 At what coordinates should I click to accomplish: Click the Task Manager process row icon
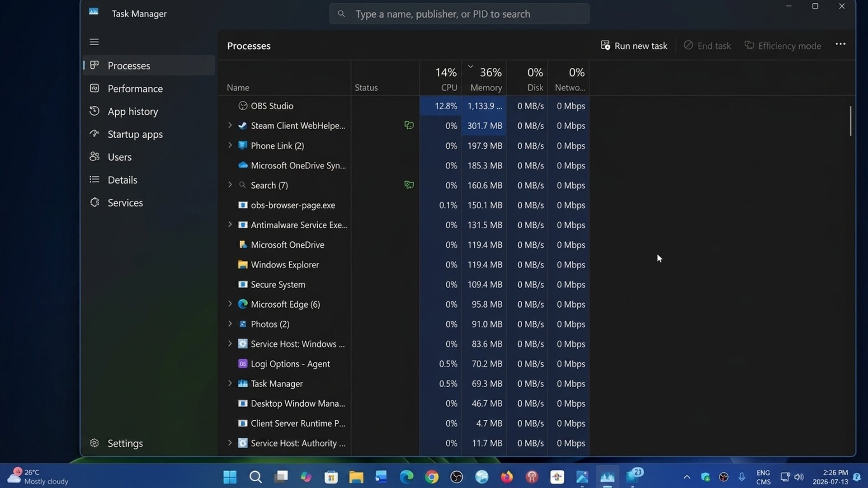(x=243, y=384)
